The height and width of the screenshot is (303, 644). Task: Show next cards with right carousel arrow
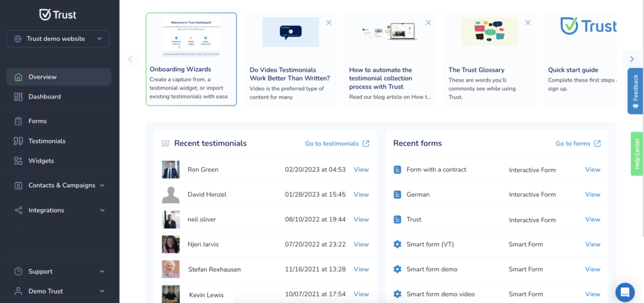(631, 59)
